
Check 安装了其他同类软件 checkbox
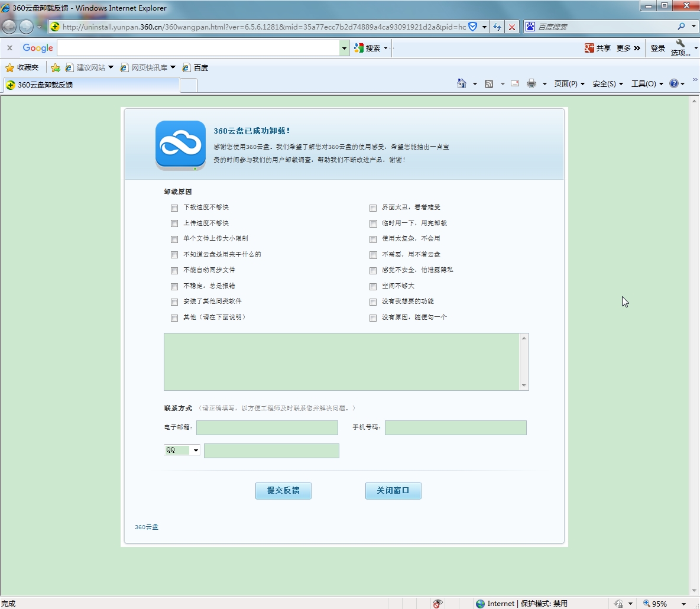pos(174,302)
